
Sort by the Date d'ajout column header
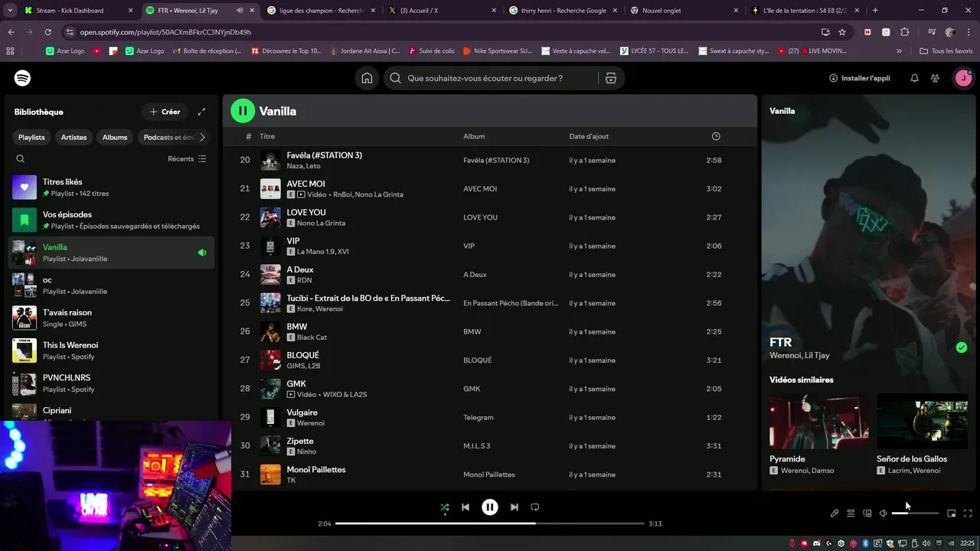pyautogui.click(x=589, y=136)
